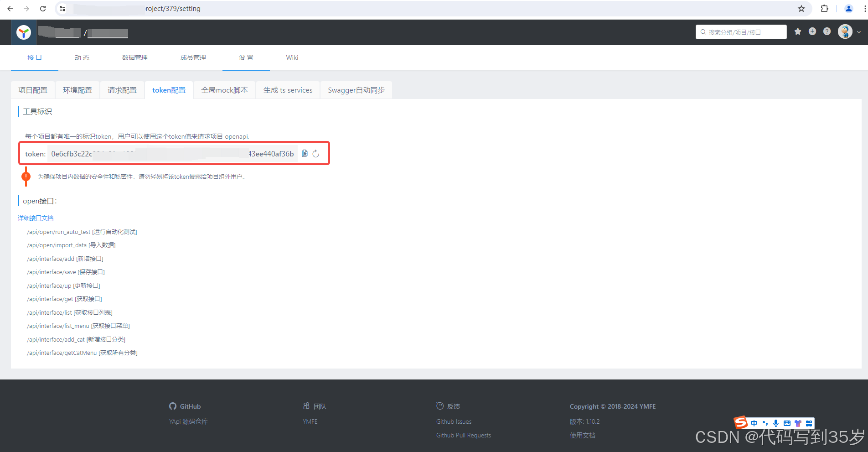Click the user avatar in header
This screenshot has width=868, height=452.
[845, 31]
